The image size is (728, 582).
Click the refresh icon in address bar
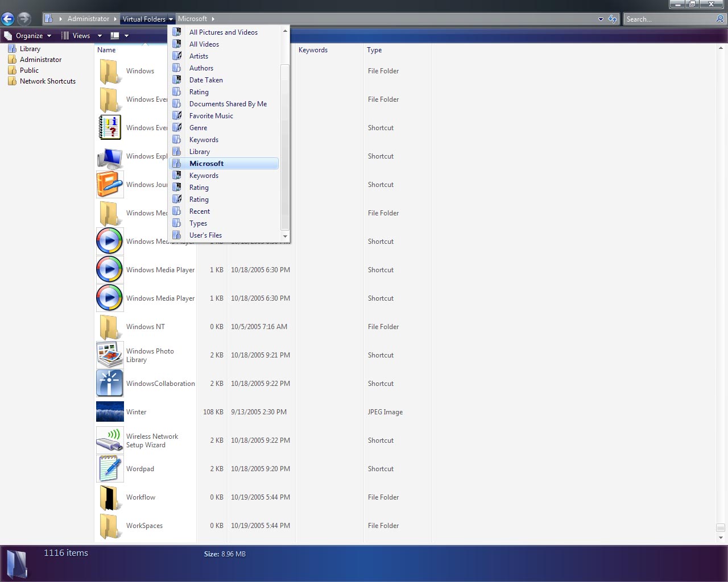click(x=613, y=19)
